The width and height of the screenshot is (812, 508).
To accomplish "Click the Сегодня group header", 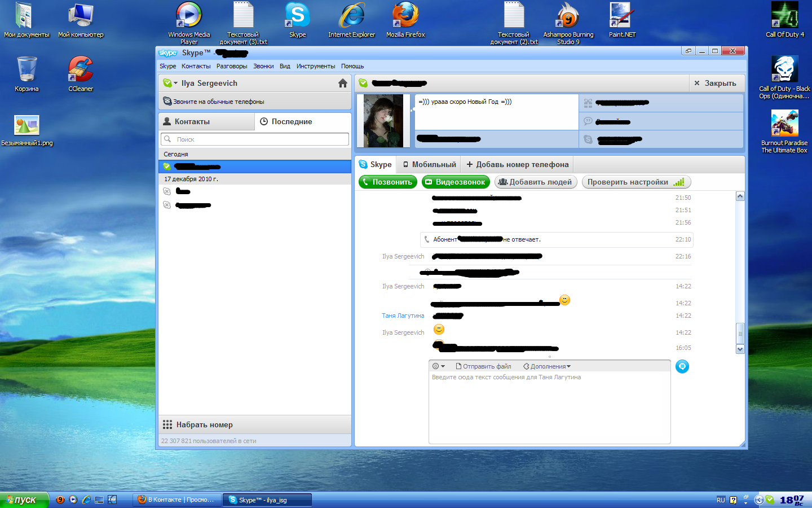I will 255,154.
